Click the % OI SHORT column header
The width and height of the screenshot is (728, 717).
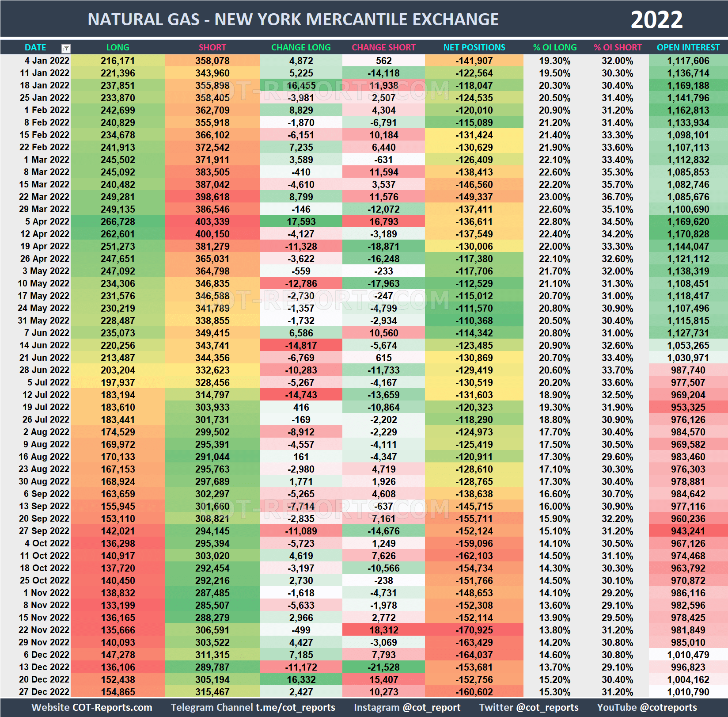(x=618, y=47)
